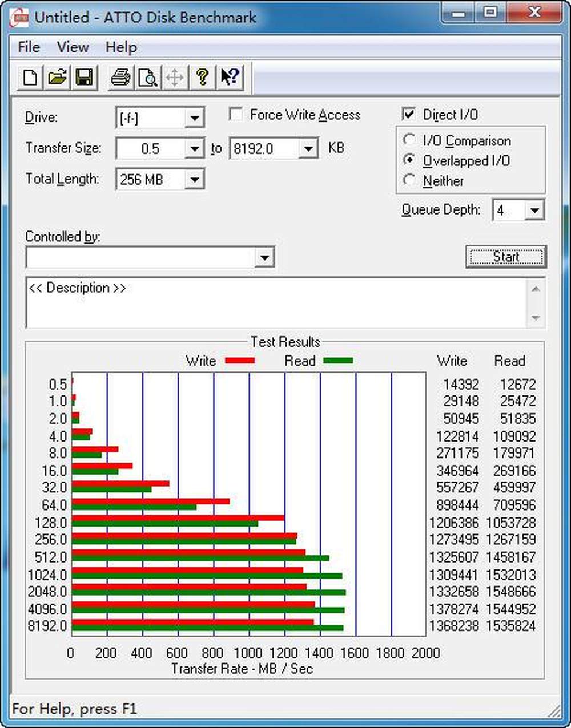
Task: Open the Help menu
Action: 121,47
